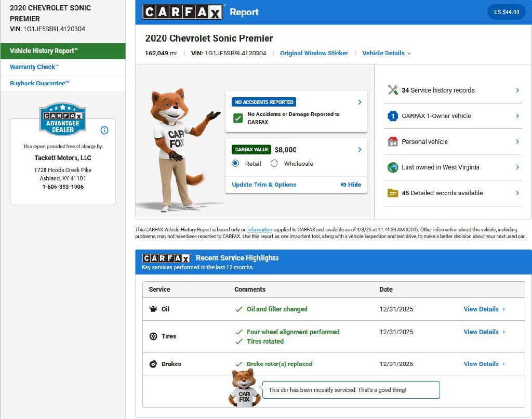View Details for the Oil service row

[484, 309]
